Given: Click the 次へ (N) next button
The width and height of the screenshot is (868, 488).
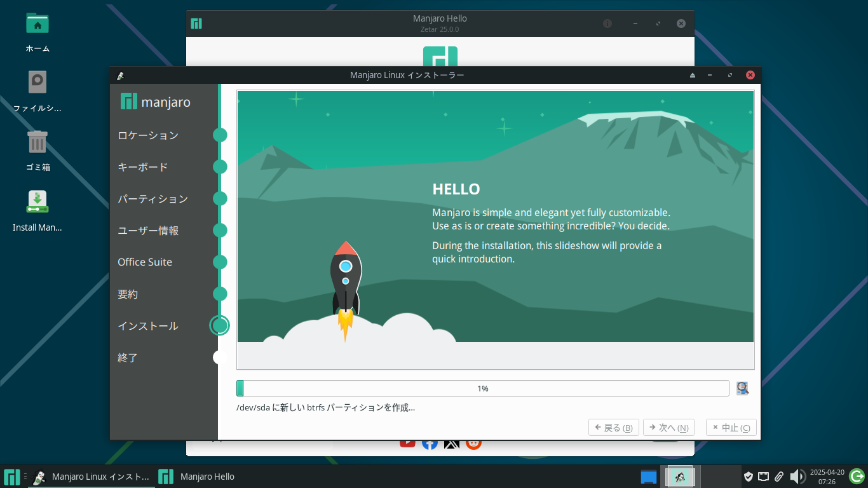Looking at the screenshot, I should tap(668, 428).
